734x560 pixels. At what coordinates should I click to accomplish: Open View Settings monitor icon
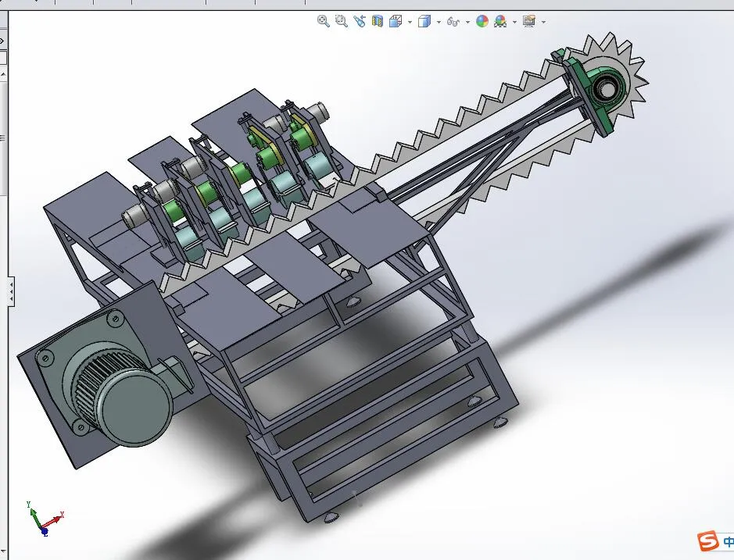[529, 21]
